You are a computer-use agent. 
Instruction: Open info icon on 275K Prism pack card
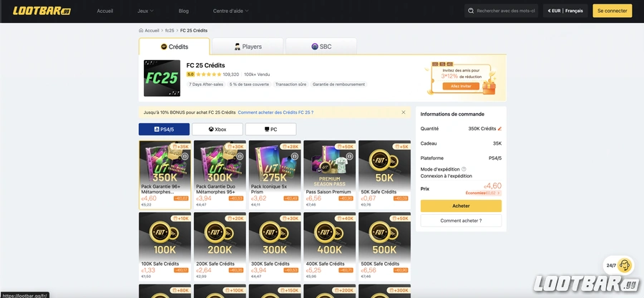pyautogui.click(x=295, y=156)
